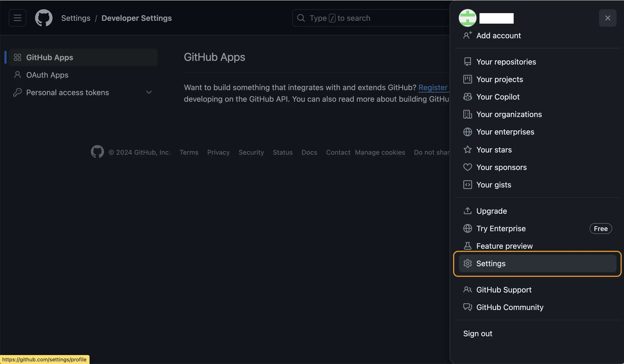Click the repositories book icon

[x=467, y=62]
